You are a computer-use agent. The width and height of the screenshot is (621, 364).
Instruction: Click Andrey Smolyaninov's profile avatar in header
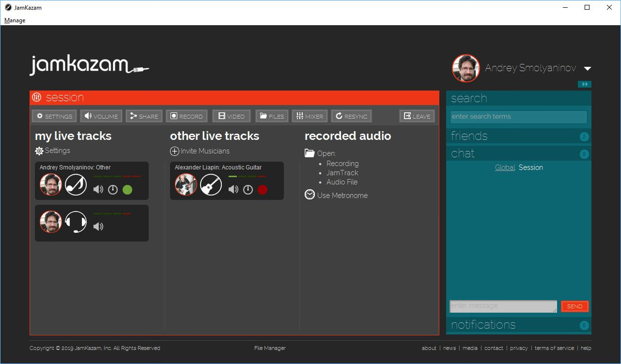click(x=466, y=68)
